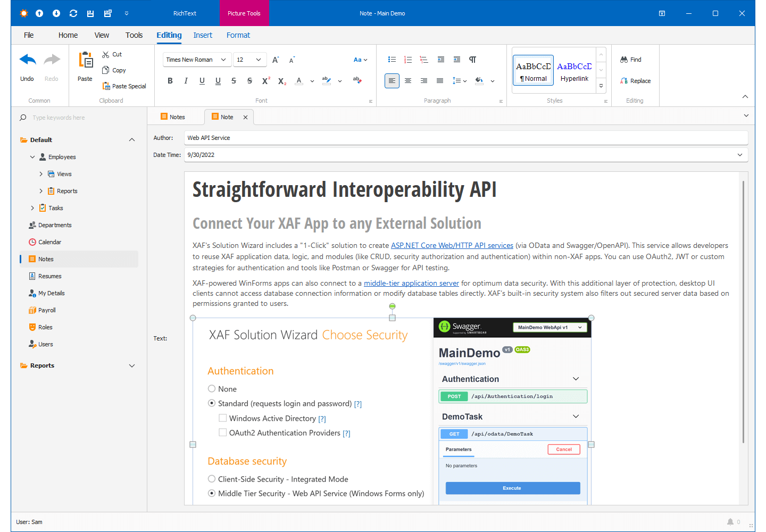Open the Times New Roman font dropdown
The image size is (766, 532).
223,60
